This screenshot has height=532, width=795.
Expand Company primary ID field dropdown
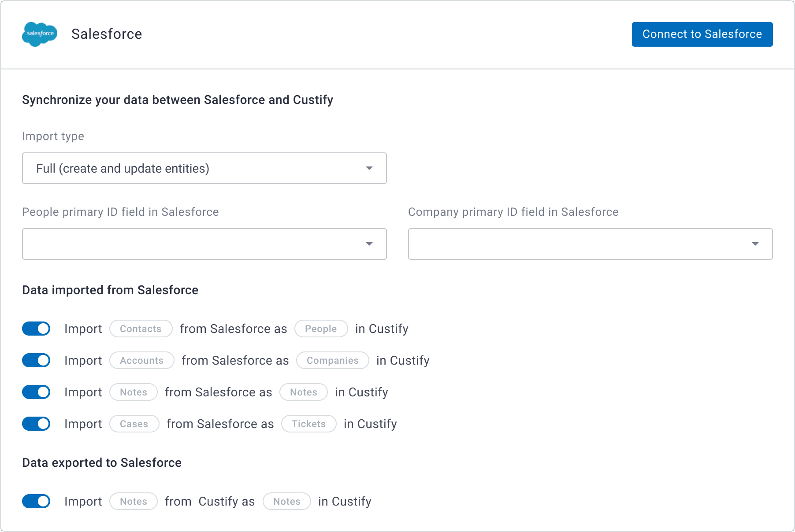(x=590, y=244)
